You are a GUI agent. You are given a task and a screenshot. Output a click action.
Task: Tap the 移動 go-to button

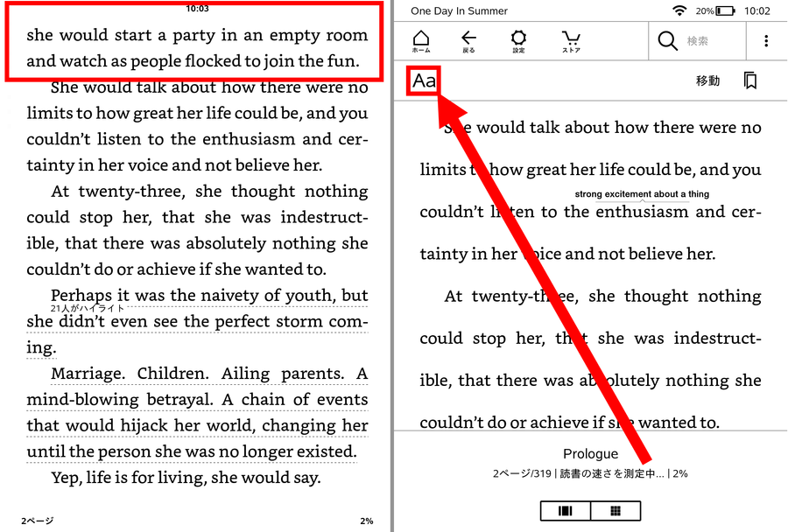[x=707, y=80]
